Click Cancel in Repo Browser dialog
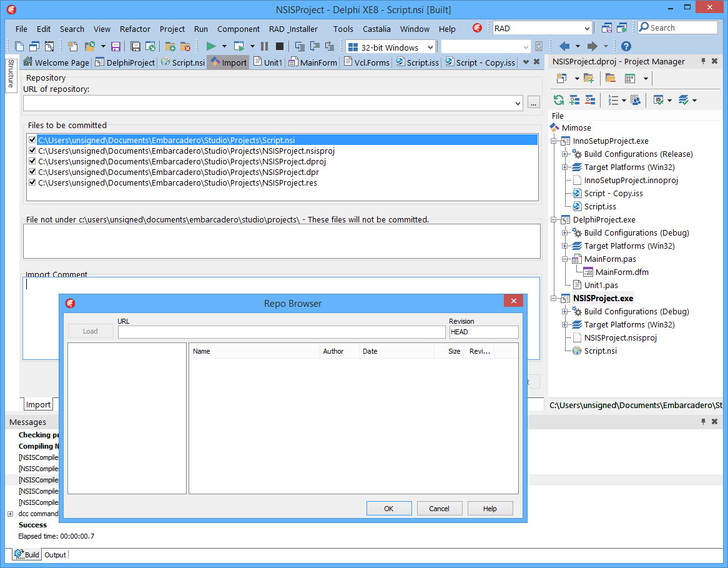This screenshot has height=568, width=728. point(439,509)
